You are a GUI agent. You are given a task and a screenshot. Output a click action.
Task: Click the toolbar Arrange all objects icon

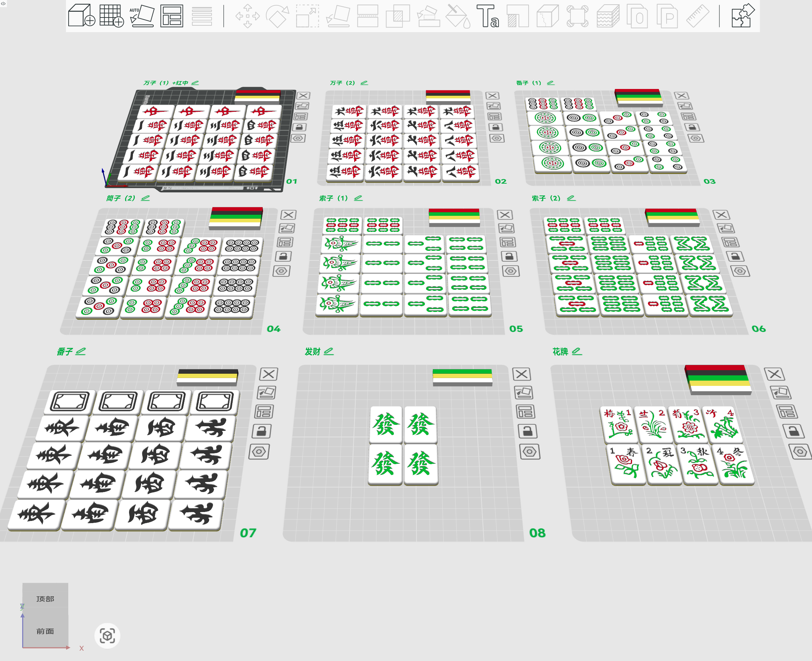coord(172,16)
